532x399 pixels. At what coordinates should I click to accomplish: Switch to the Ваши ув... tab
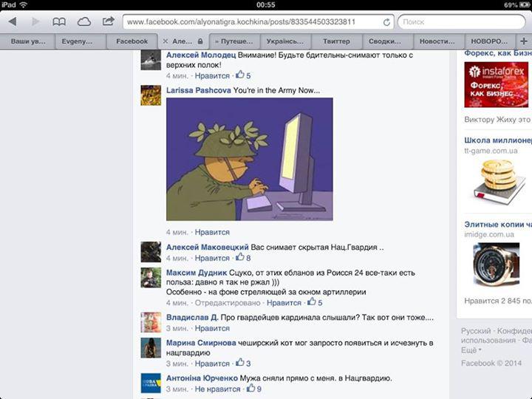click(28, 41)
